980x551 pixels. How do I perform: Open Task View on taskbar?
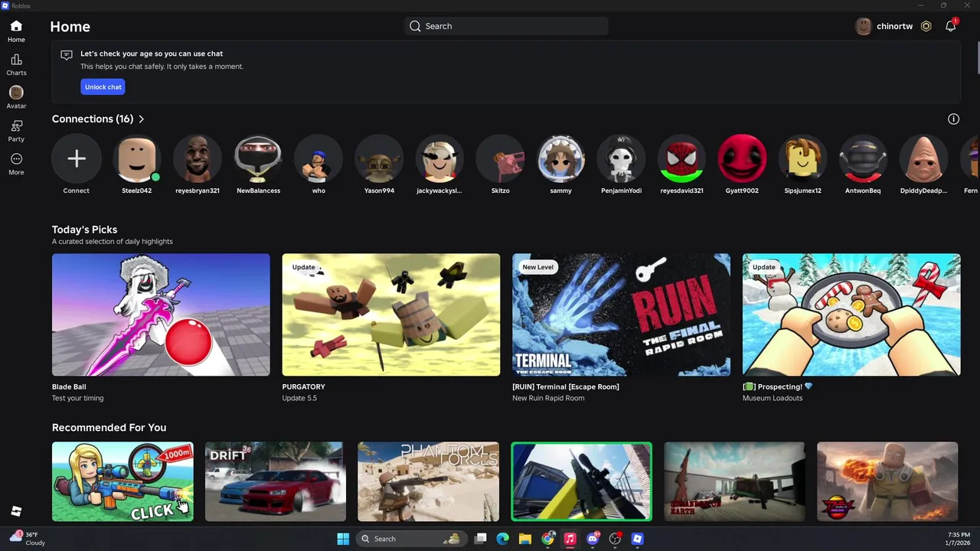481,539
